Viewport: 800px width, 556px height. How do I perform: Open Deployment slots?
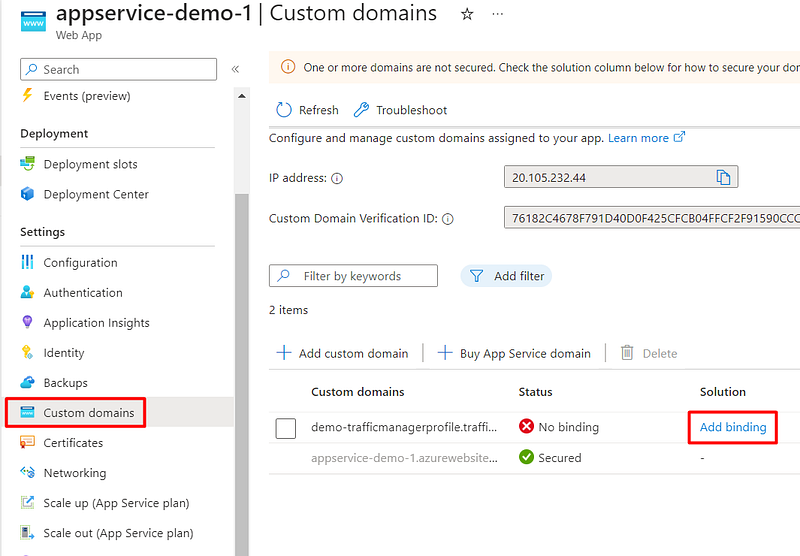(90, 164)
